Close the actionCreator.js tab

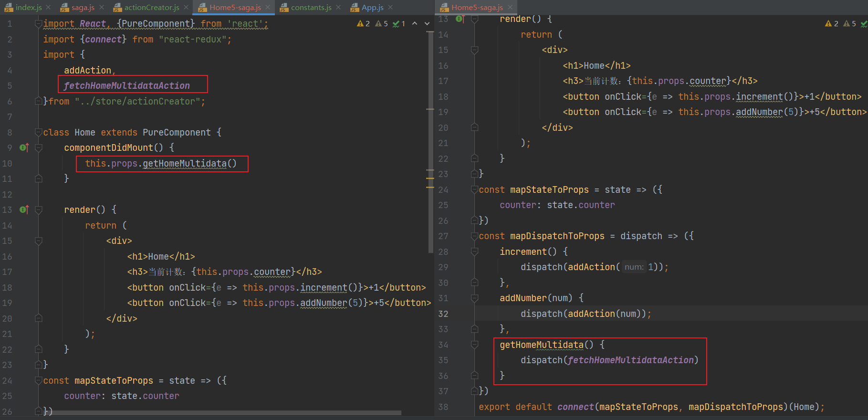tap(186, 7)
